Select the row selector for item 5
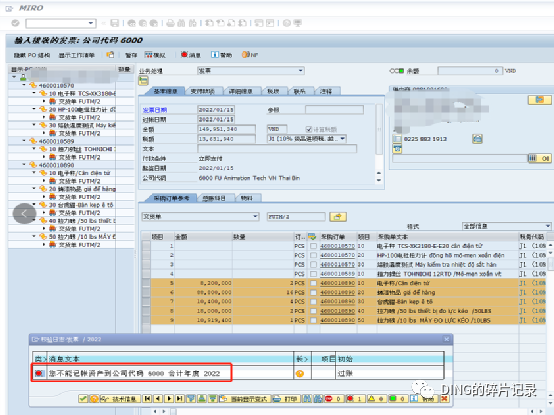This screenshot has width=554, height=415. pyautogui.click(x=146, y=283)
